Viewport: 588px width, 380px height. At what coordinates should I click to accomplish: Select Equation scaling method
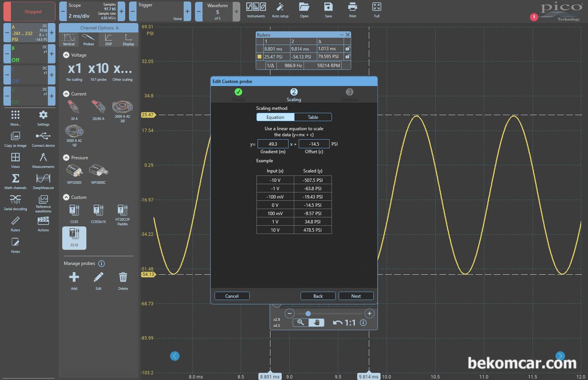coord(275,117)
